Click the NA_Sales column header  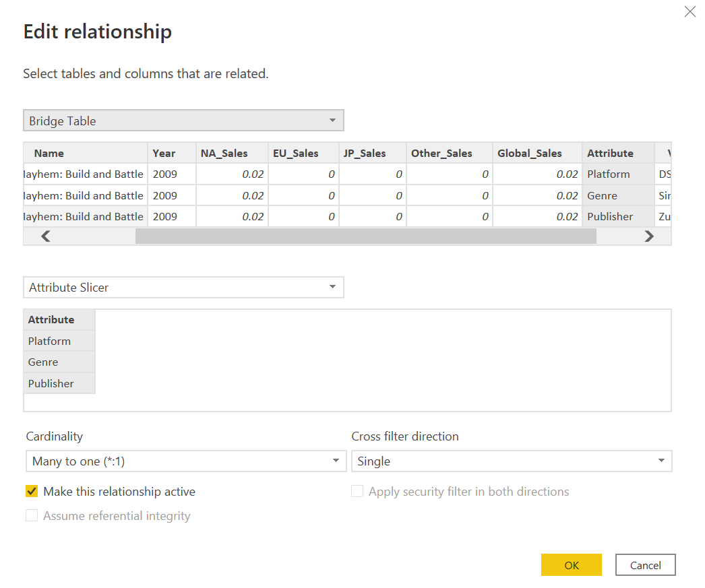[x=224, y=153]
